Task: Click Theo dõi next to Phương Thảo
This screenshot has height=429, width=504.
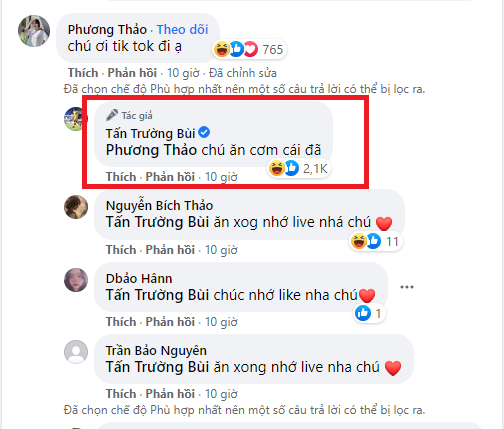Action: pyautogui.click(x=182, y=29)
